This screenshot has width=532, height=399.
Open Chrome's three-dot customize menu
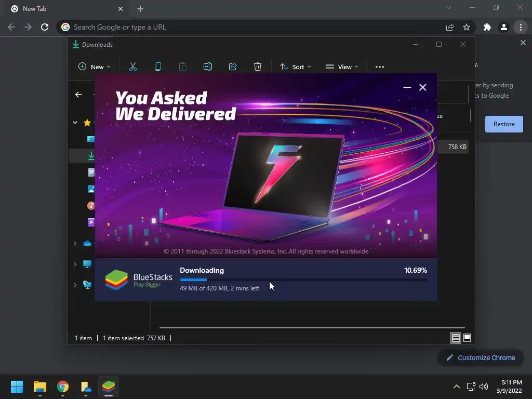(521, 27)
